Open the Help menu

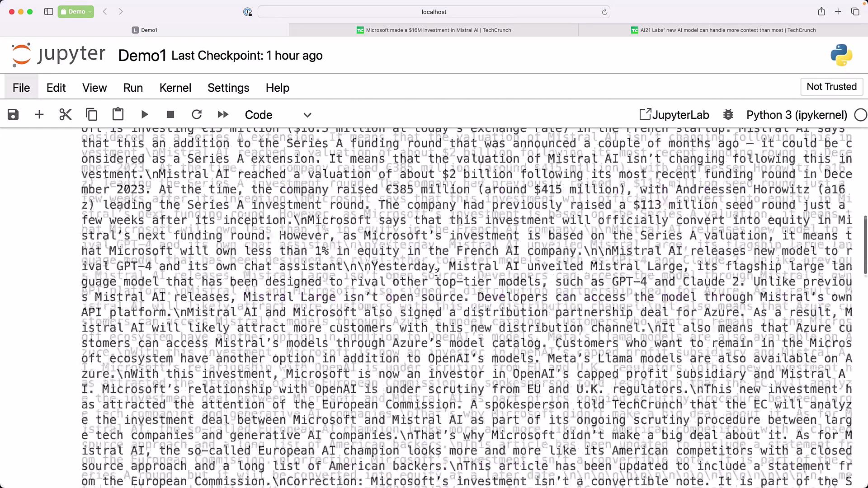coord(278,88)
